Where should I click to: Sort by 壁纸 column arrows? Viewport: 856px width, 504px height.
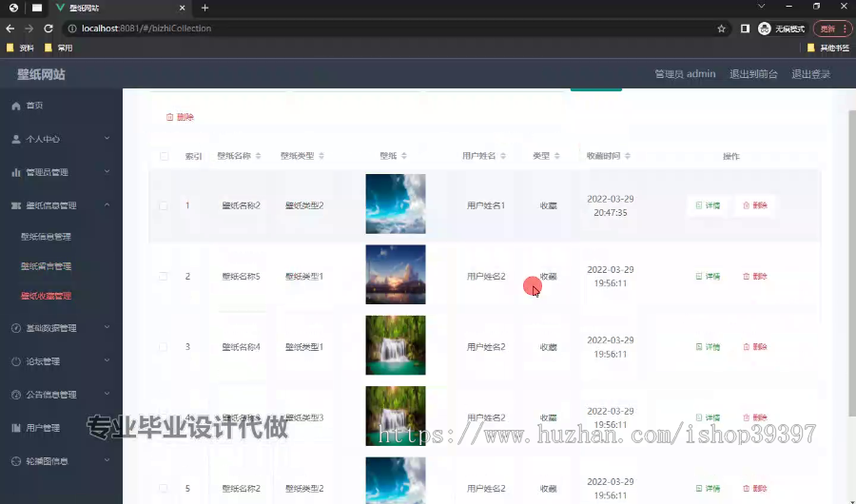click(404, 156)
